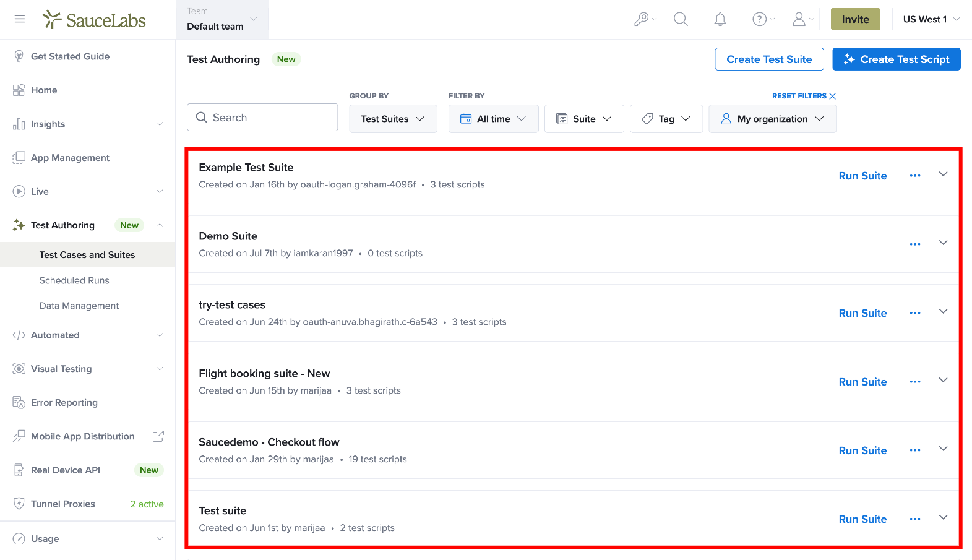
Task: Open the user account menu
Action: coord(802,19)
